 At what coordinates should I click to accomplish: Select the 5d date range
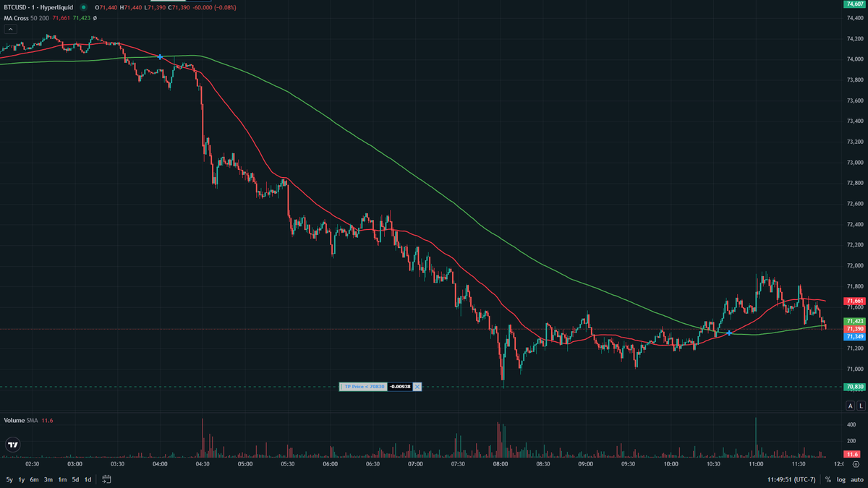pyautogui.click(x=75, y=479)
